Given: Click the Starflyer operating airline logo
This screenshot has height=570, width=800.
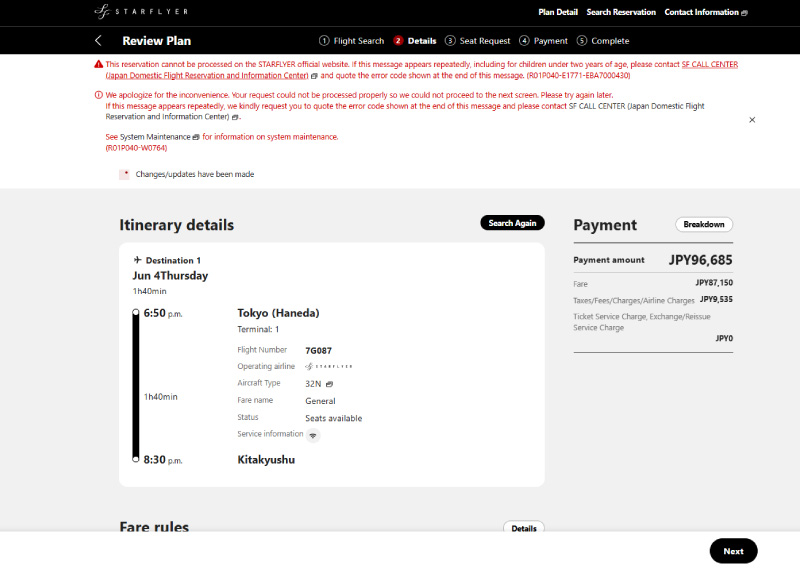Looking at the screenshot, I should point(329,366).
